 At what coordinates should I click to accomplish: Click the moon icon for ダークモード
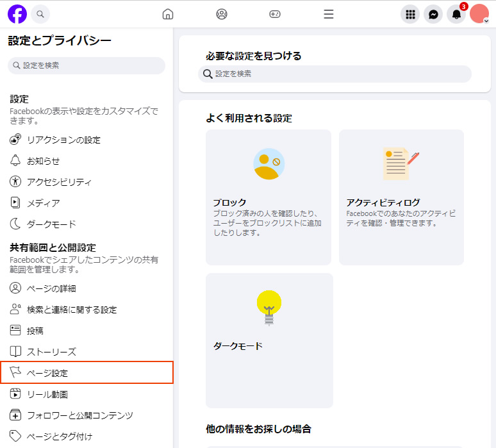[15, 224]
